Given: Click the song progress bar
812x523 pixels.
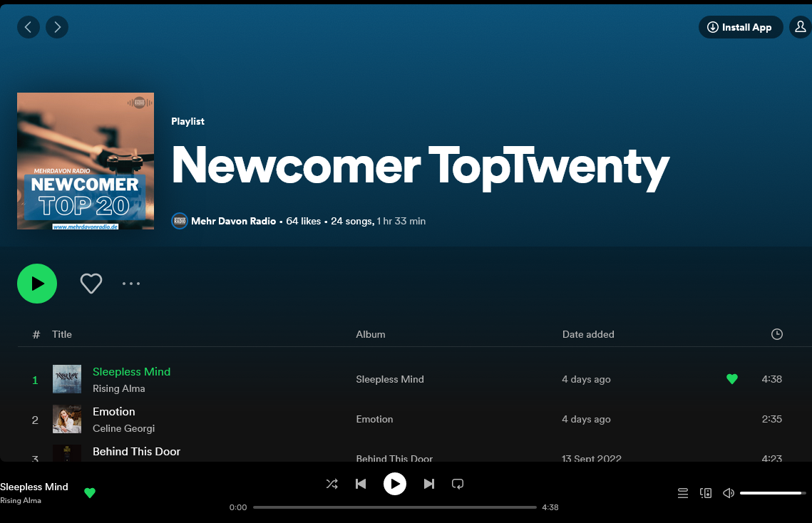Looking at the screenshot, I should (x=394, y=507).
